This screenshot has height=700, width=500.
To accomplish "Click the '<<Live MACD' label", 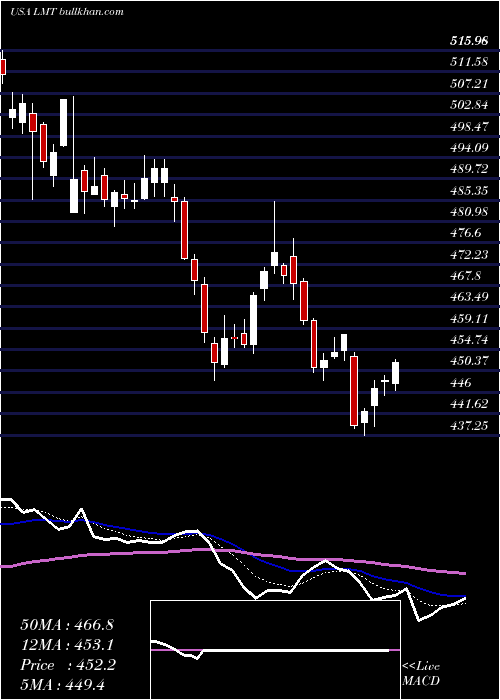I will click(421, 673).
